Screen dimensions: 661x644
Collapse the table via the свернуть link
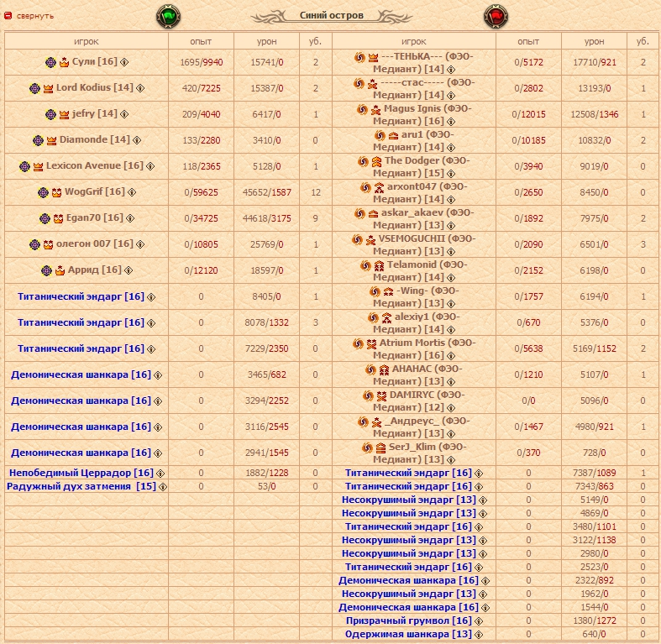(x=35, y=16)
